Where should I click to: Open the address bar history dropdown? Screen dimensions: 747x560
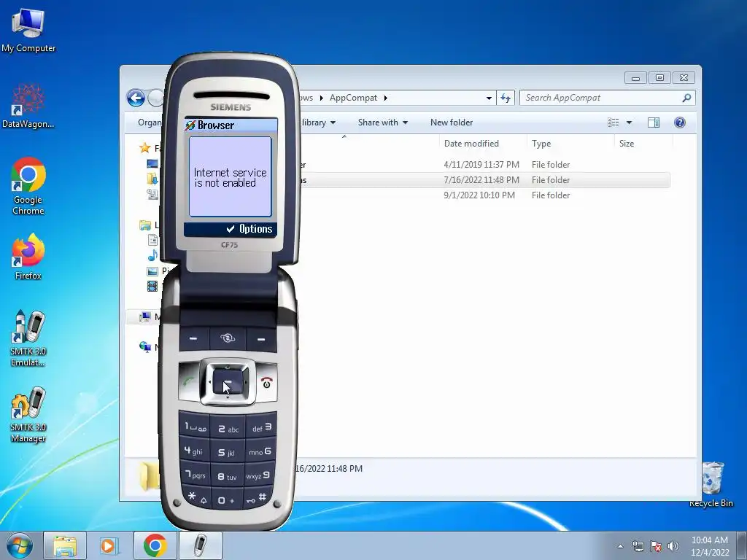coord(489,98)
